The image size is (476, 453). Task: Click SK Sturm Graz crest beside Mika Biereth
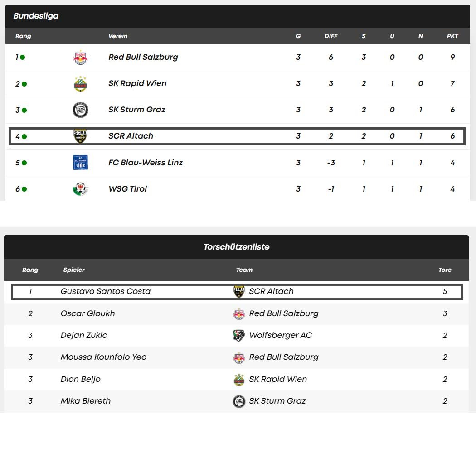[239, 401]
